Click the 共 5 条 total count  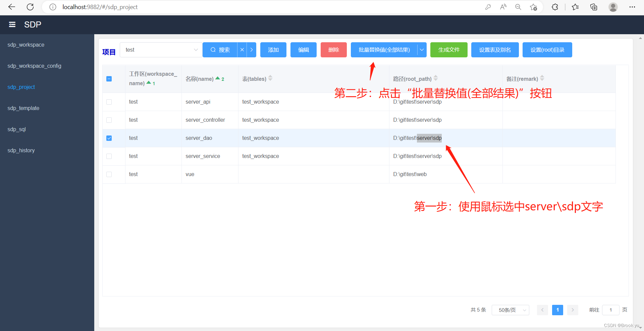478,310
